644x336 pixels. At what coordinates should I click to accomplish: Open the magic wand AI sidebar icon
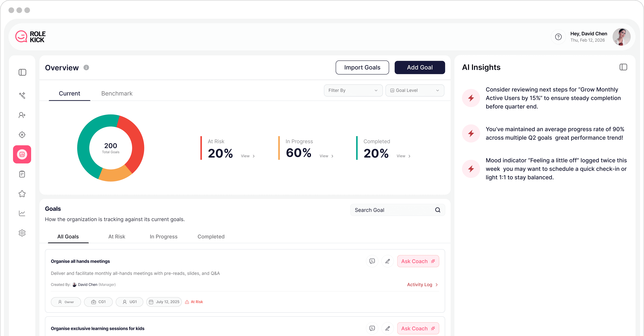tap(22, 95)
